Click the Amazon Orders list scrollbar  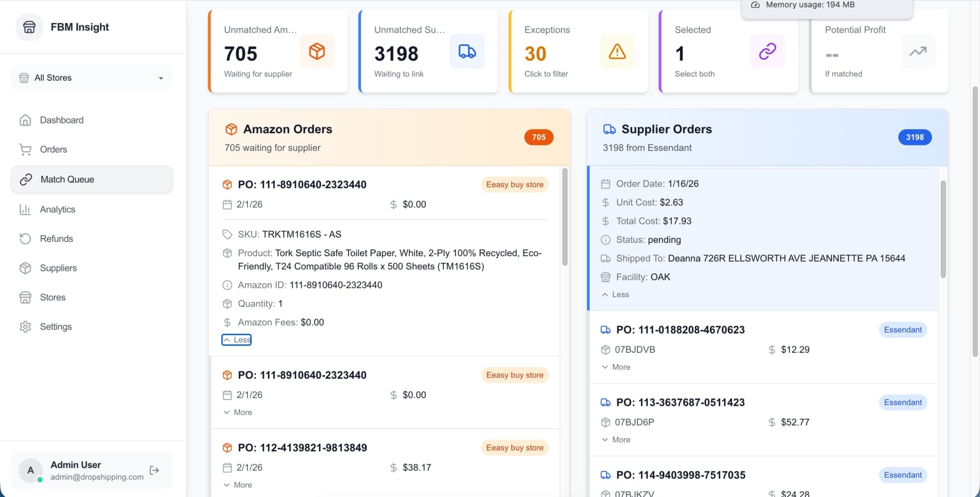click(x=565, y=217)
